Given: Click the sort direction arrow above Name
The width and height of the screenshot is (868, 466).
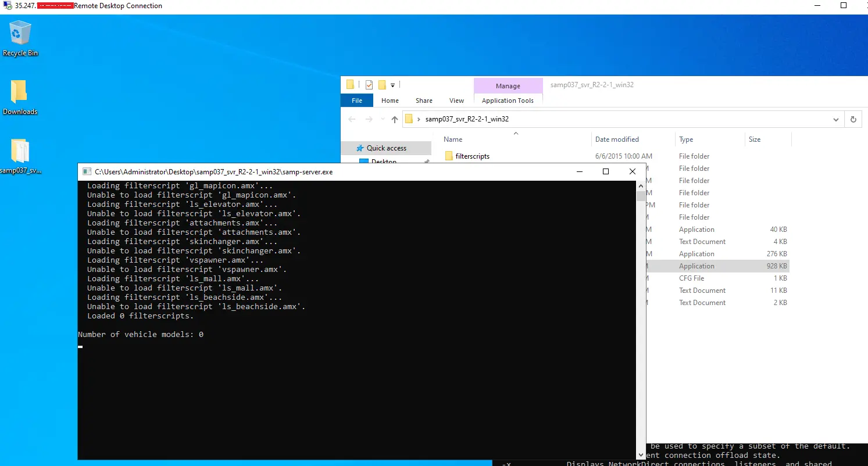Looking at the screenshot, I should [x=516, y=133].
